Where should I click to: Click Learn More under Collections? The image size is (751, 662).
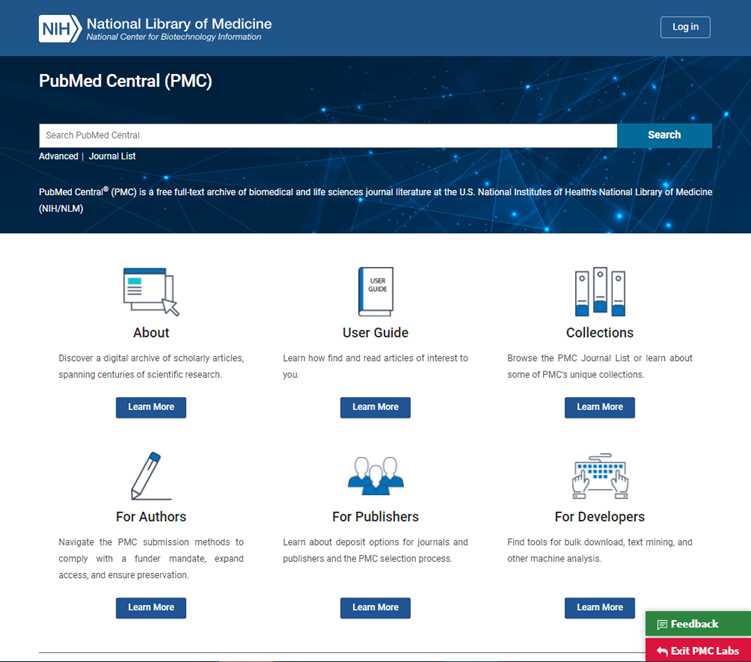click(600, 407)
